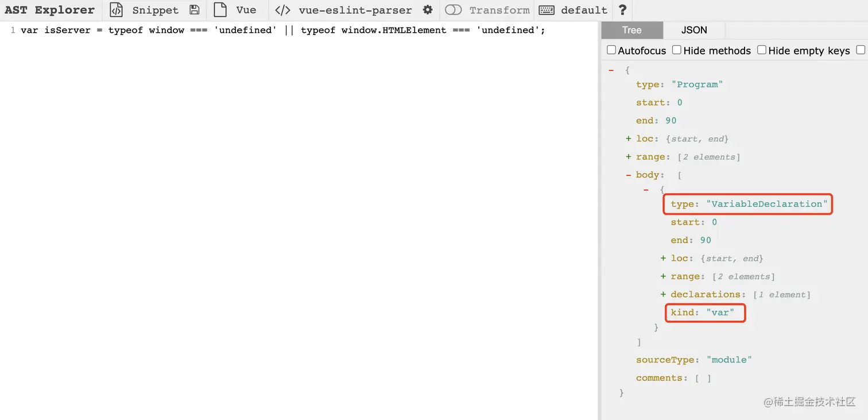Click the kind "var" entry
868x420 pixels.
coord(703,313)
